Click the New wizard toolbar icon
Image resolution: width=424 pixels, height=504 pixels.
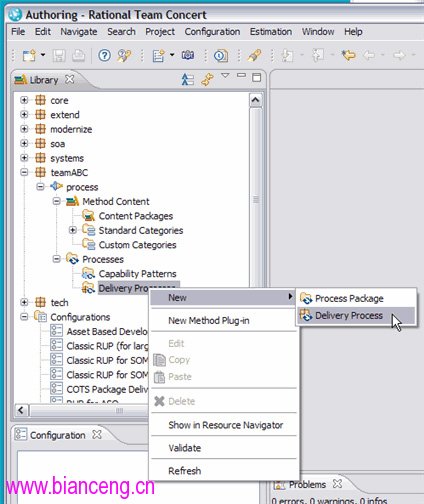(29, 55)
